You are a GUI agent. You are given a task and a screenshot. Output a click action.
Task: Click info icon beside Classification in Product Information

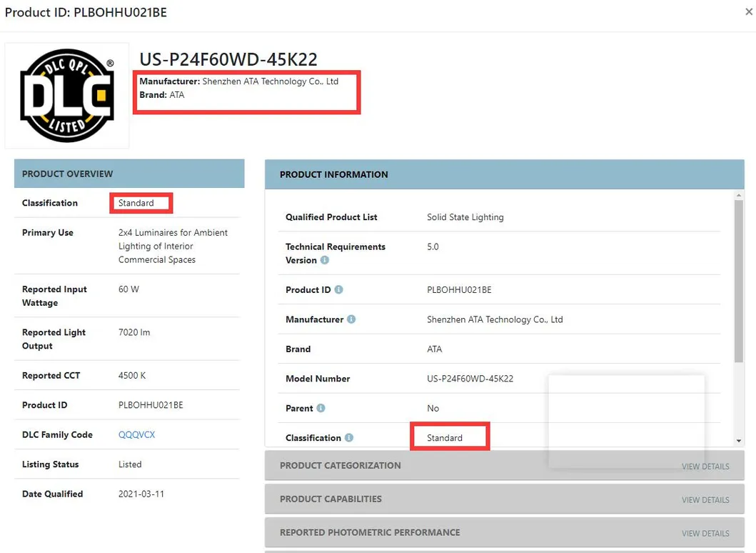(349, 438)
